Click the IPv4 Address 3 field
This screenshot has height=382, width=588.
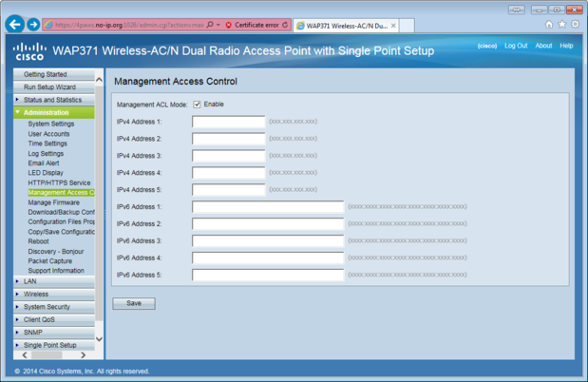[228, 156]
